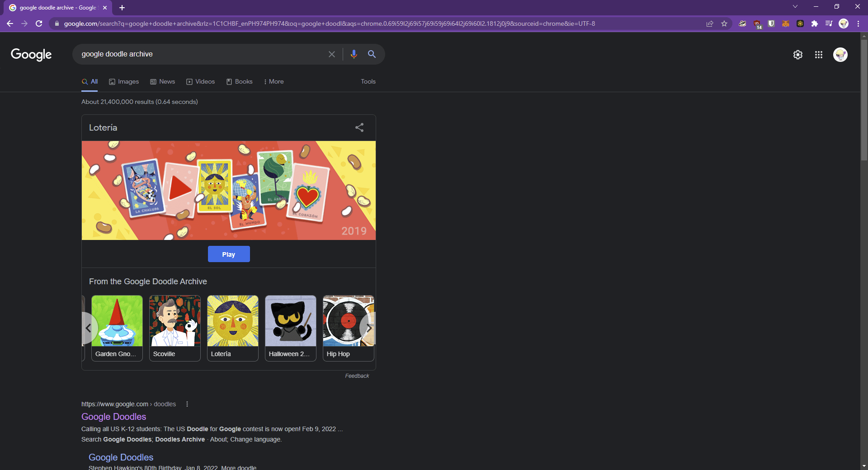The width and height of the screenshot is (868, 470).
Task: Open result options three-dot menu
Action: (187, 404)
